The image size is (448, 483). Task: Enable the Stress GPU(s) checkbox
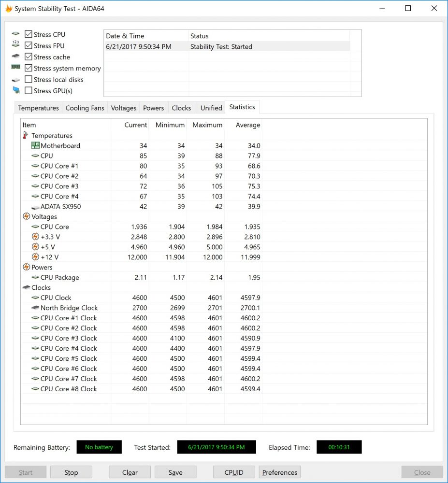[29, 90]
